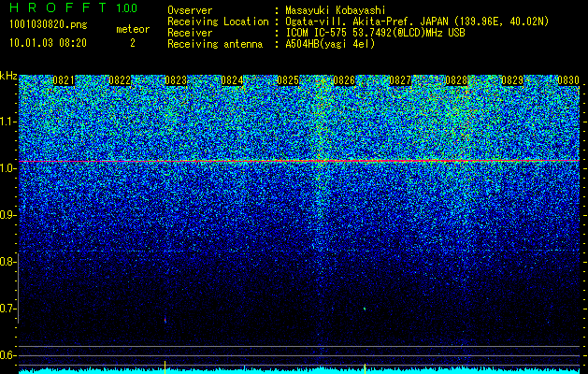Click the 0830 time marker label
This screenshot has width=588, height=374.
point(568,80)
